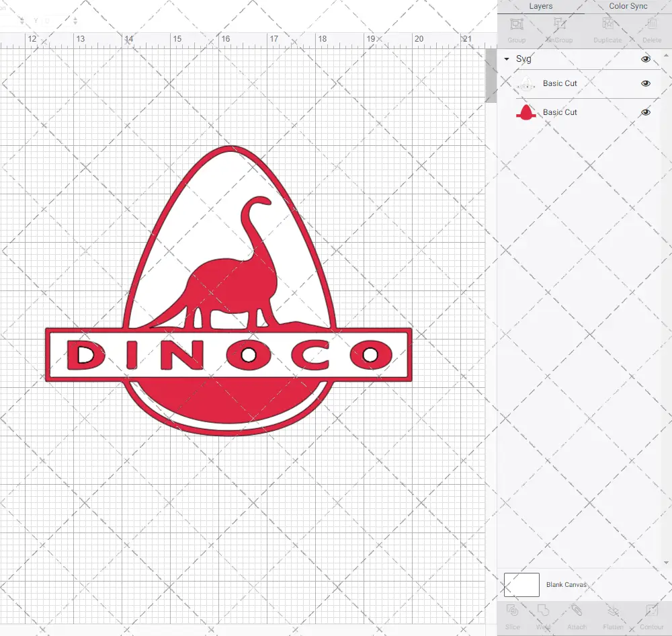Switch to the Color Sync tab
This screenshot has width=672, height=636.
628,6
